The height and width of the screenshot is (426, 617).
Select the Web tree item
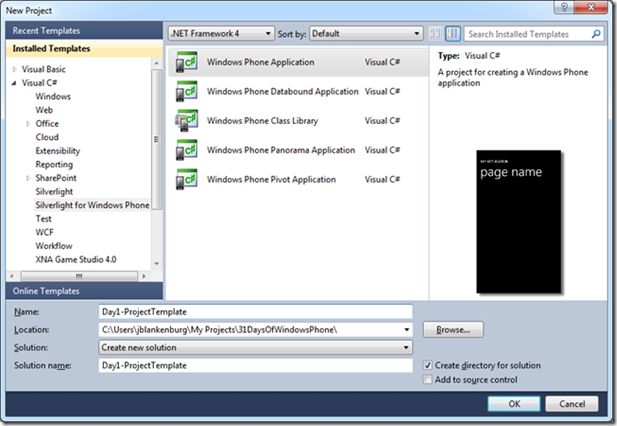pos(44,110)
